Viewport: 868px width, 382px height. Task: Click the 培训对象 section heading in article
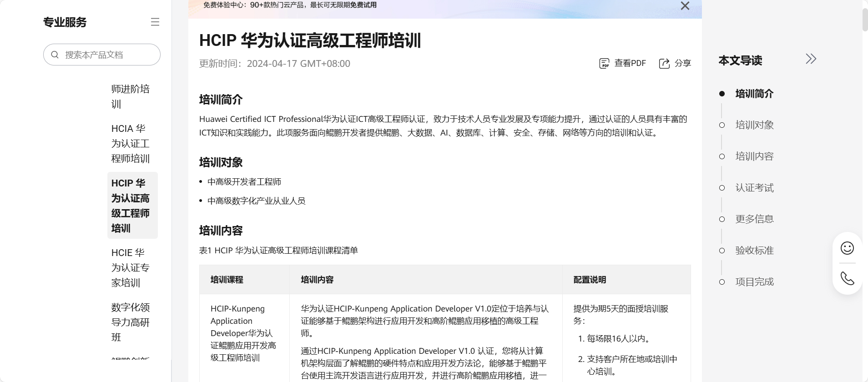coord(221,162)
